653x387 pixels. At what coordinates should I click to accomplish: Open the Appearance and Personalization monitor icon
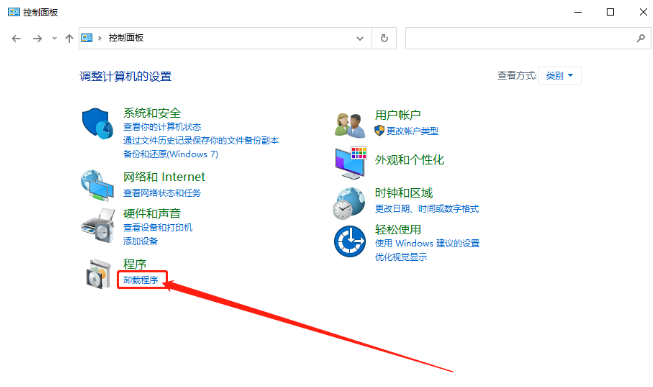point(351,163)
